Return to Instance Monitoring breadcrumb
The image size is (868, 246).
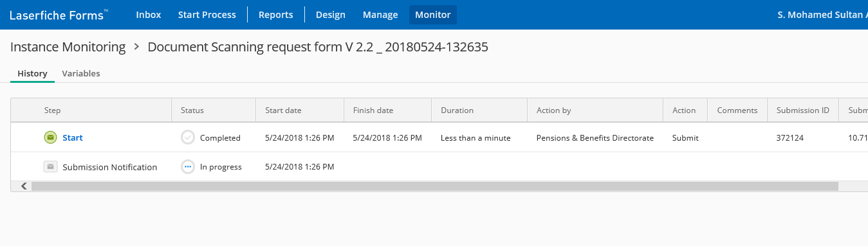tap(68, 47)
